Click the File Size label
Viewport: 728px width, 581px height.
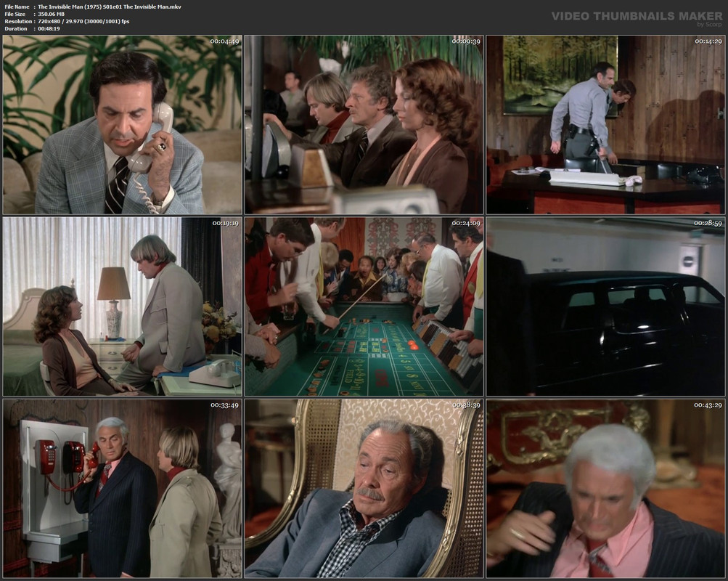point(15,14)
